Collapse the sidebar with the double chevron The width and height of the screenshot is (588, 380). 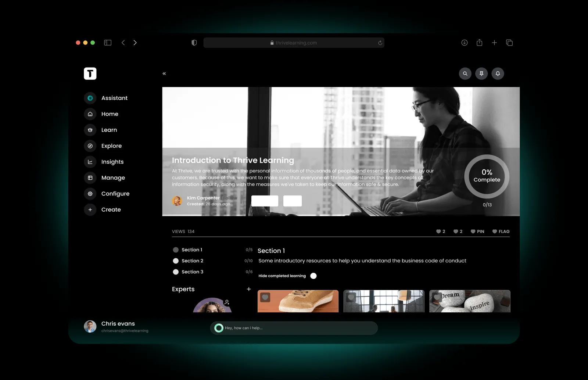click(164, 74)
